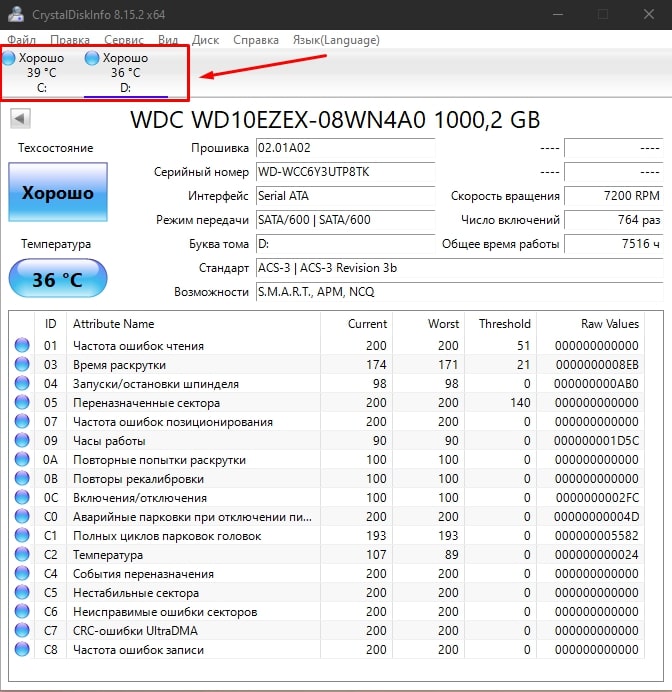Screen dimensions: 672x692
Task: Open the Язык(Language) menu
Action: pyautogui.click(x=336, y=40)
